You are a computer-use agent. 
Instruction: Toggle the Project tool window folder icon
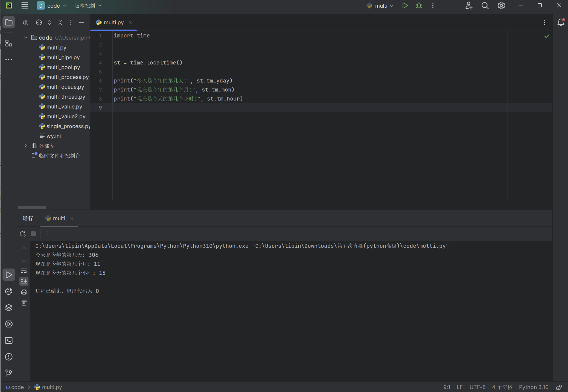[9, 22]
